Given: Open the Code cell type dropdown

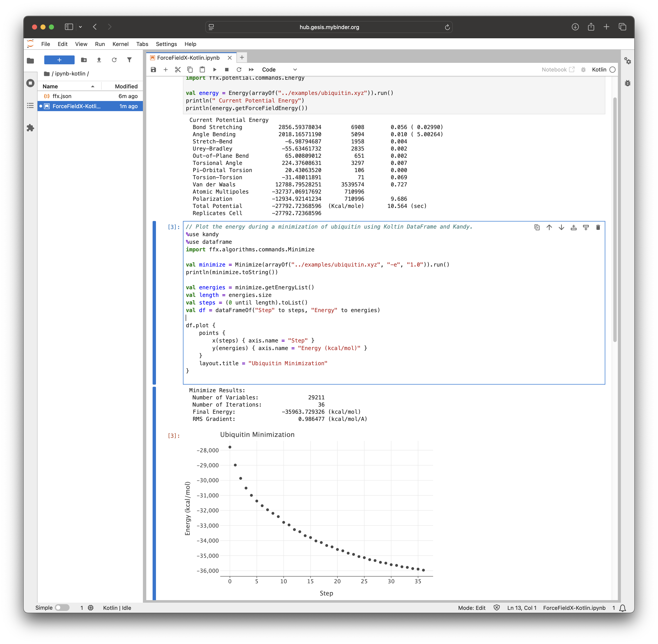Looking at the screenshot, I should point(279,70).
